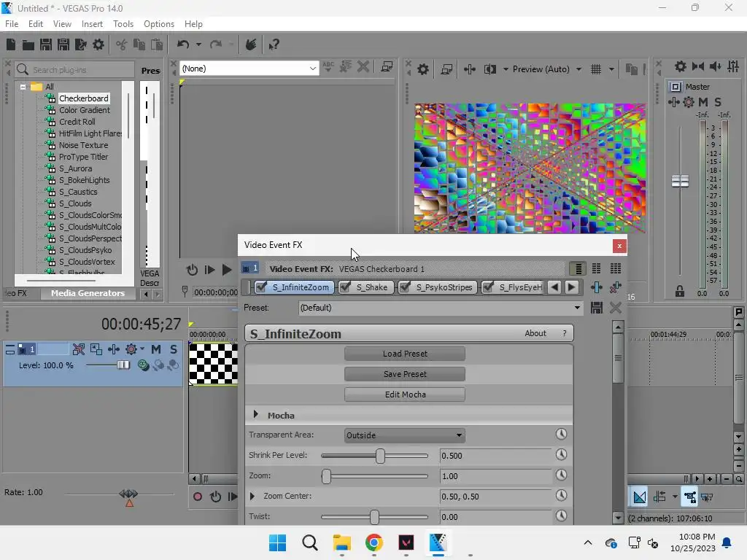Toggle Master bus Solo button

(718, 102)
